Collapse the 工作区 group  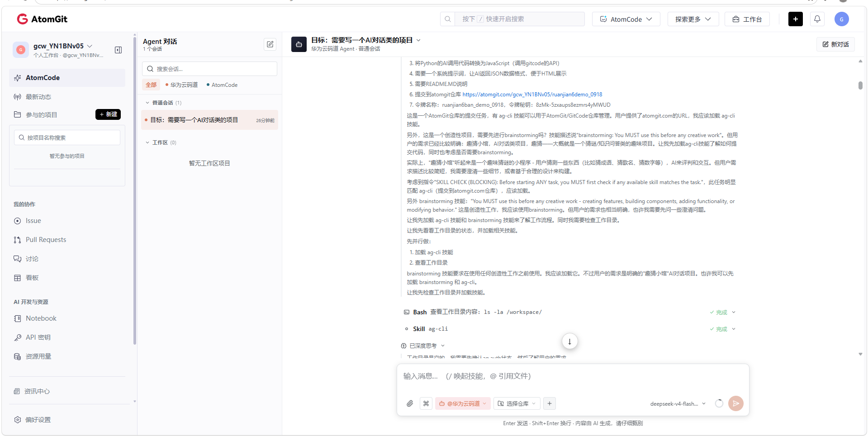coord(147,142)
